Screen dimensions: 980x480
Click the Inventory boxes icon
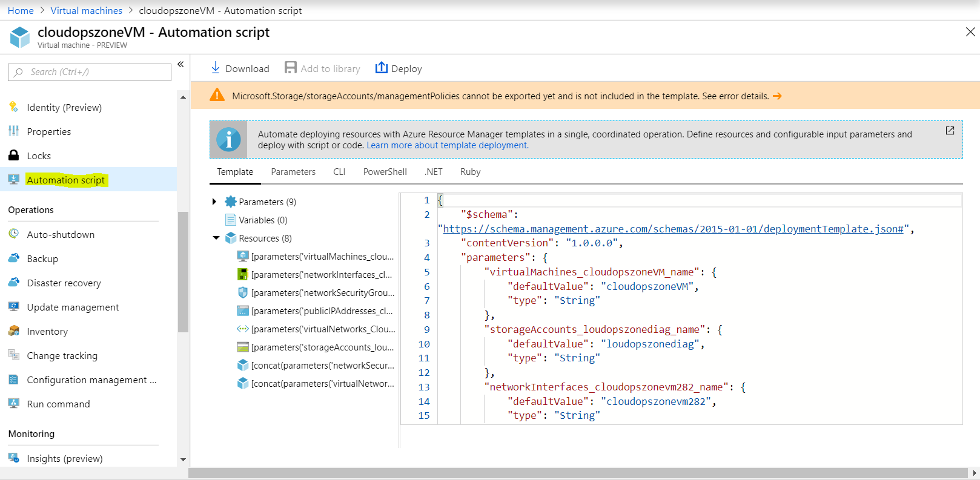pos(13,330)
